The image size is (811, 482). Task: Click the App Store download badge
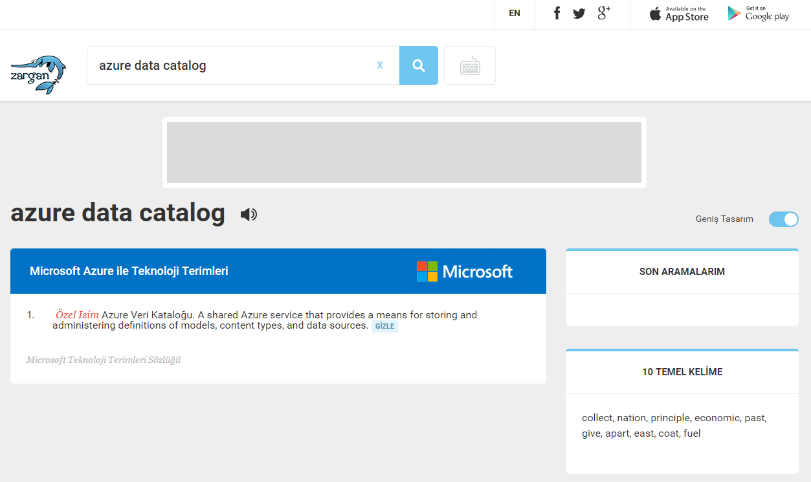tap(679, 13)
